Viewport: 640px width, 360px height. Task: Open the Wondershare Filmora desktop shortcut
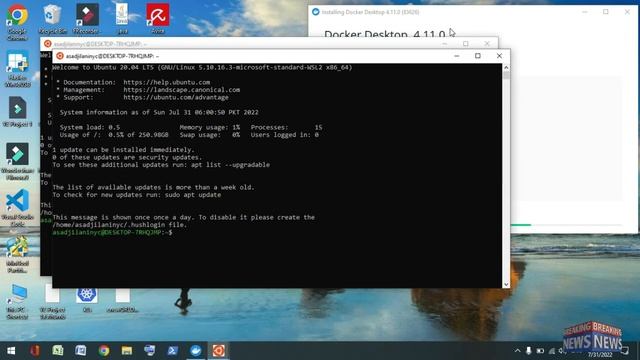pyautogui.click(x=17, y=161)
